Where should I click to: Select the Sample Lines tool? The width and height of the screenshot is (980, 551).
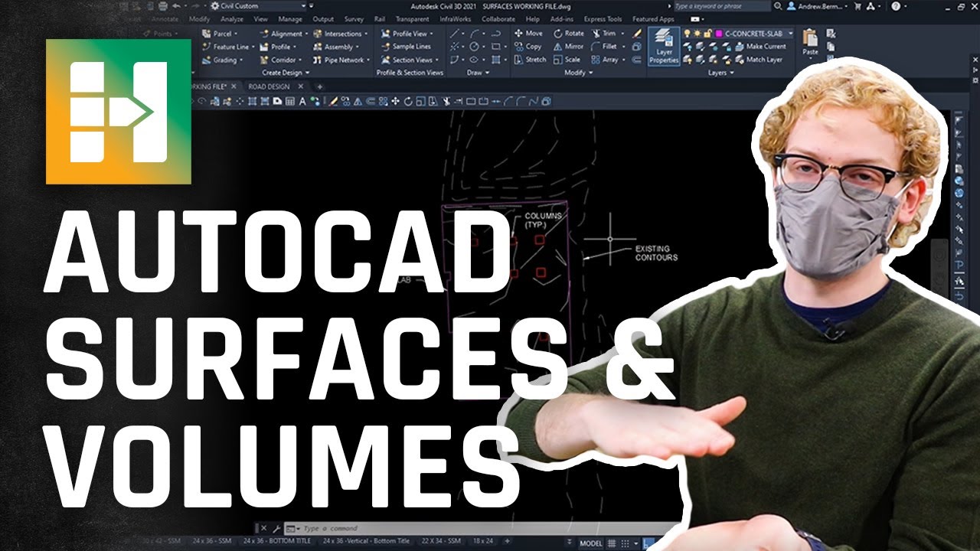click(407, 47)
